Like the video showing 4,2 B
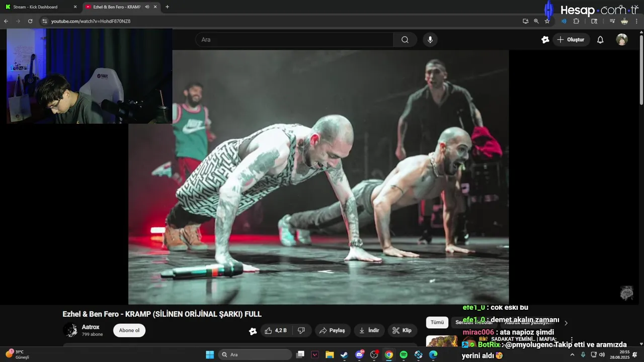Viewport: 644px width, 362px height. click(x=276, y=330)
